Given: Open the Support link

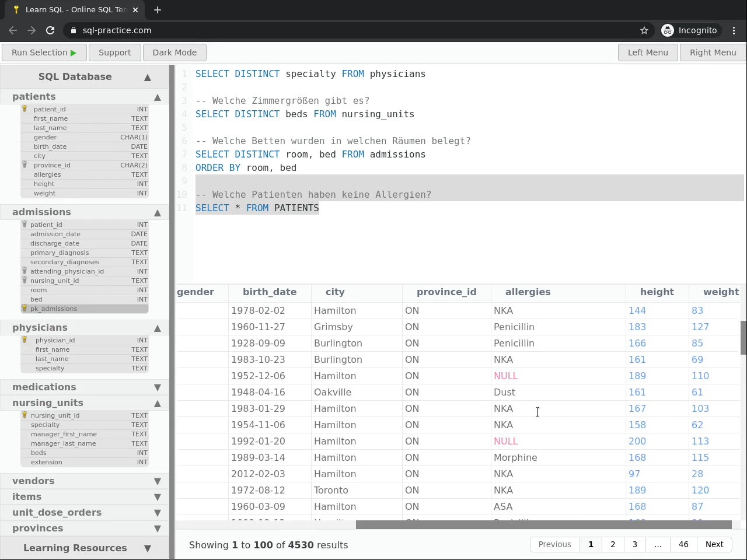Looking at the screenshot, I should (x=114, y=52).
